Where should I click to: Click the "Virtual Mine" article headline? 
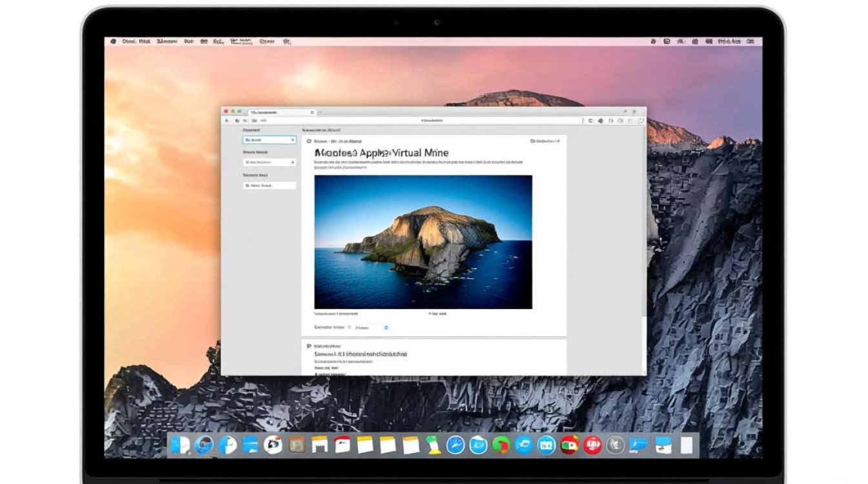click(381, 153)
